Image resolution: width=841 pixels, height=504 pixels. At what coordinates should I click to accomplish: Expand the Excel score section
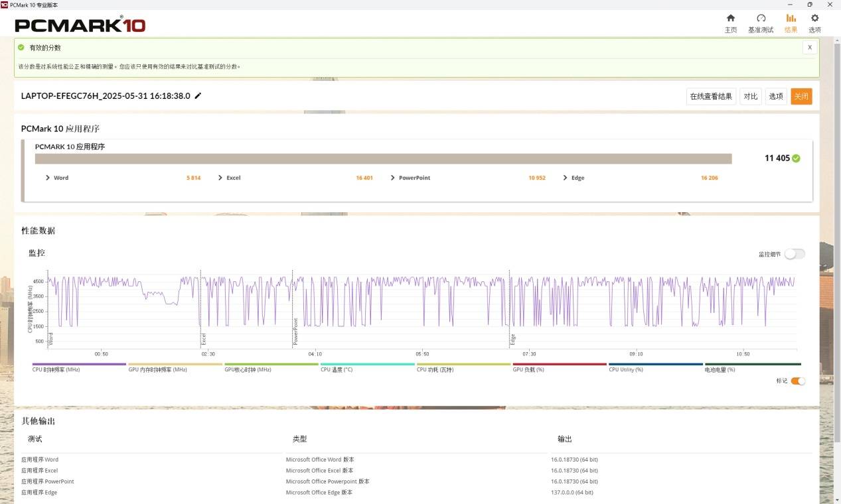(220, 178)
